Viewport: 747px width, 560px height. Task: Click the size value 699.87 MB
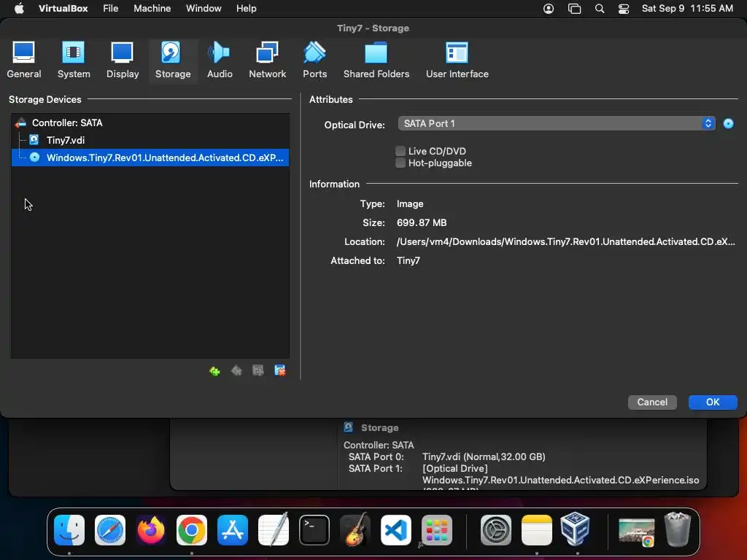422,223
